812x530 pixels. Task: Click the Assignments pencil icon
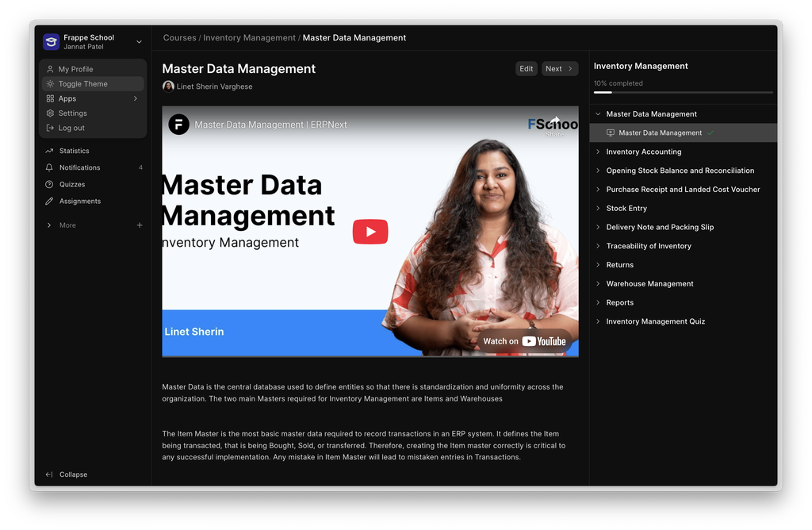coord(49,202)
